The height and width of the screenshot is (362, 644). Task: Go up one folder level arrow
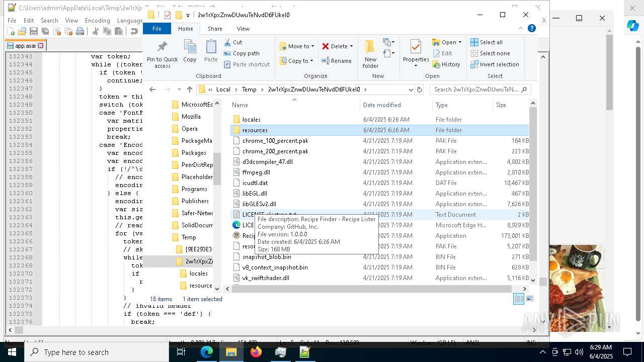click(189, 89)
